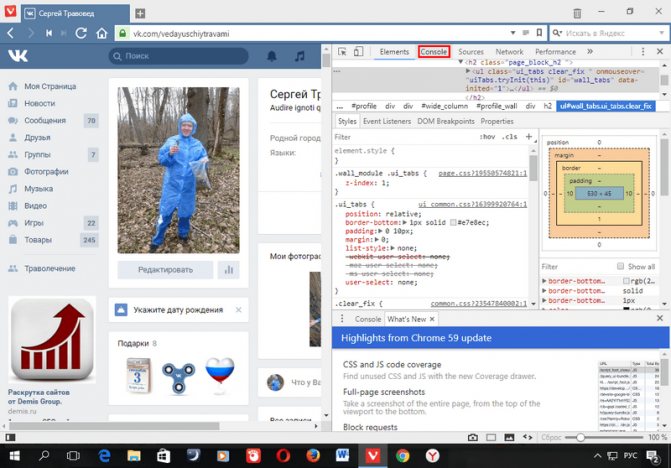Image resolution: width=671 pixels, height=468 pixels.
Task: Click browser Forward arrow
Action: point(30,33)
